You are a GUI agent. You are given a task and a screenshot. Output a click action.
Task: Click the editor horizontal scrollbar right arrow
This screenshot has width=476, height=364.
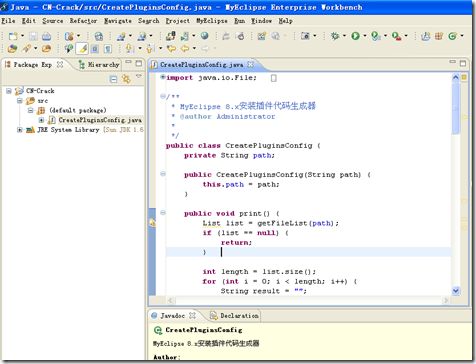[445, 300]
